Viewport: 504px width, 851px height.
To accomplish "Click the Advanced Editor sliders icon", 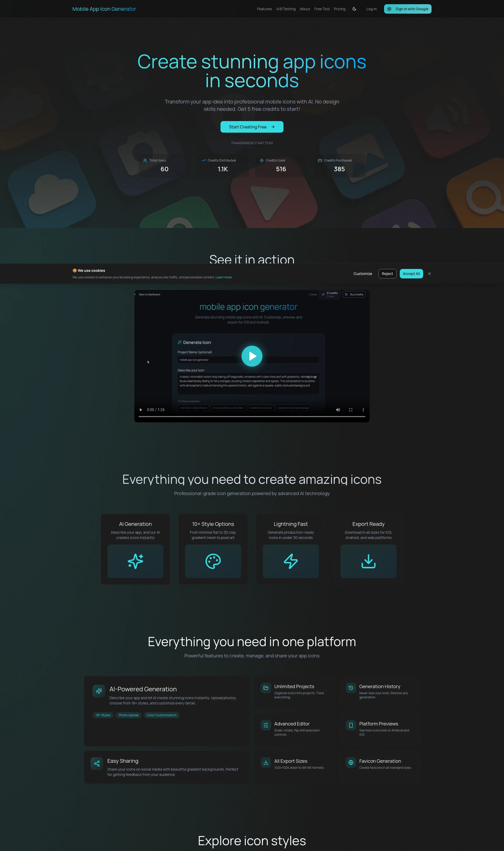I will [x=266, y=725].
